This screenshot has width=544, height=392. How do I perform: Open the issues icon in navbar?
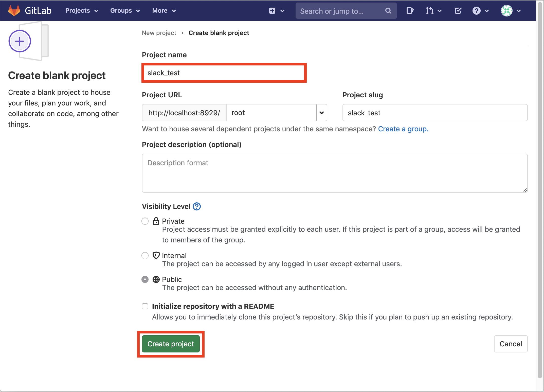(x=410, y=11)
